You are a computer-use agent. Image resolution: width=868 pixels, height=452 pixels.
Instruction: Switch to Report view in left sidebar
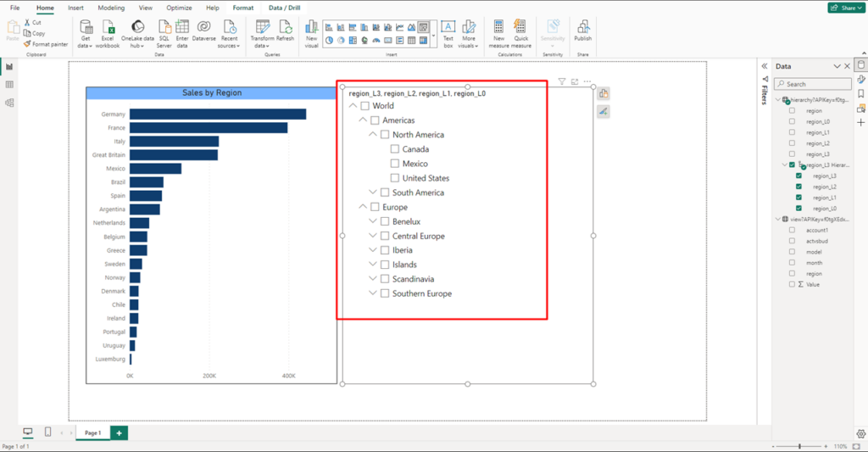pos(9,66)
